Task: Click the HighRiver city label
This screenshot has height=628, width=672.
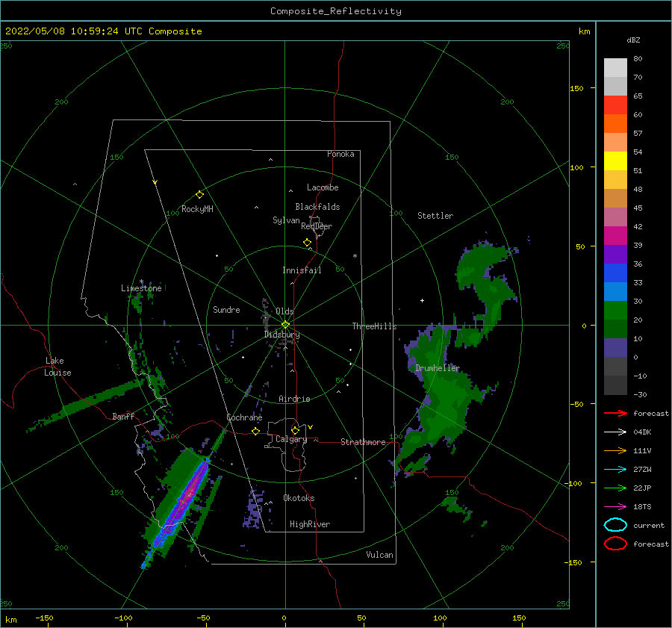Action: click(x=310, y=524)
